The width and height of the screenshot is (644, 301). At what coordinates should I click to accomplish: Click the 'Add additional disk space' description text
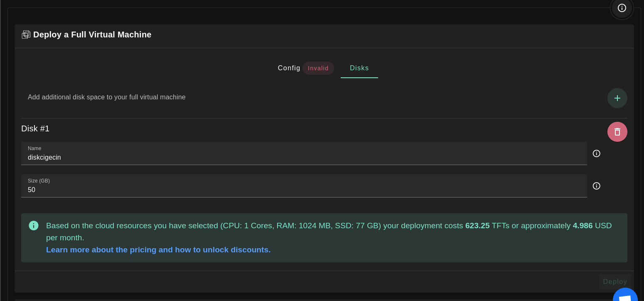[106, 97]
